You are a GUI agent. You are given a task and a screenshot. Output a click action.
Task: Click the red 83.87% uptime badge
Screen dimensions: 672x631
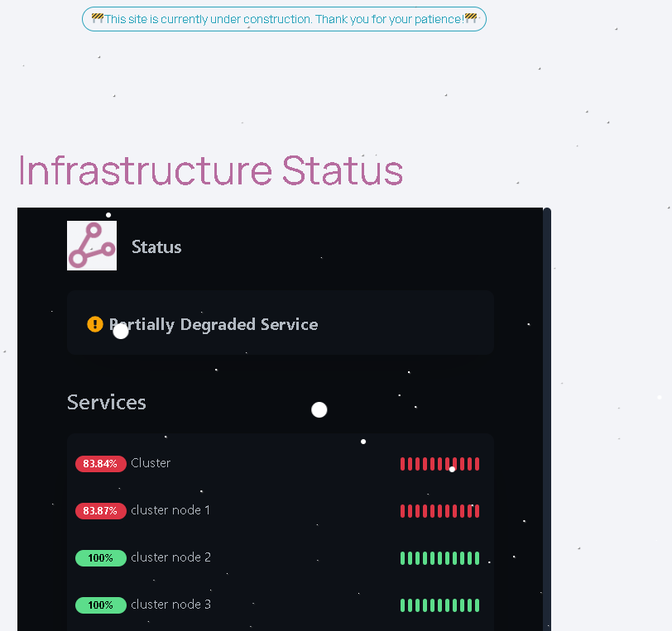[x=101, y=511]
